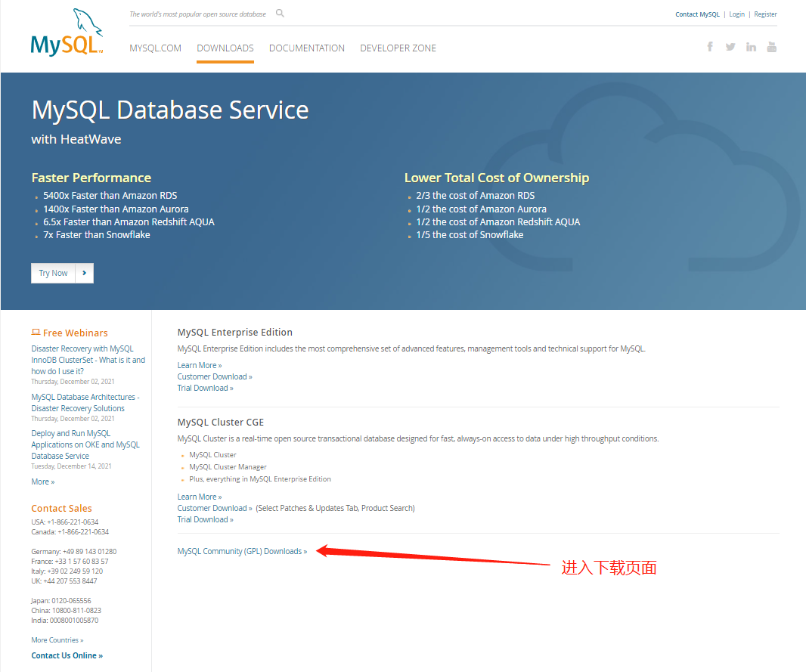Click Enterprise Edition Customer Download link
The image size is (806, 672).
pyautogui.click(x=215, y=376)
